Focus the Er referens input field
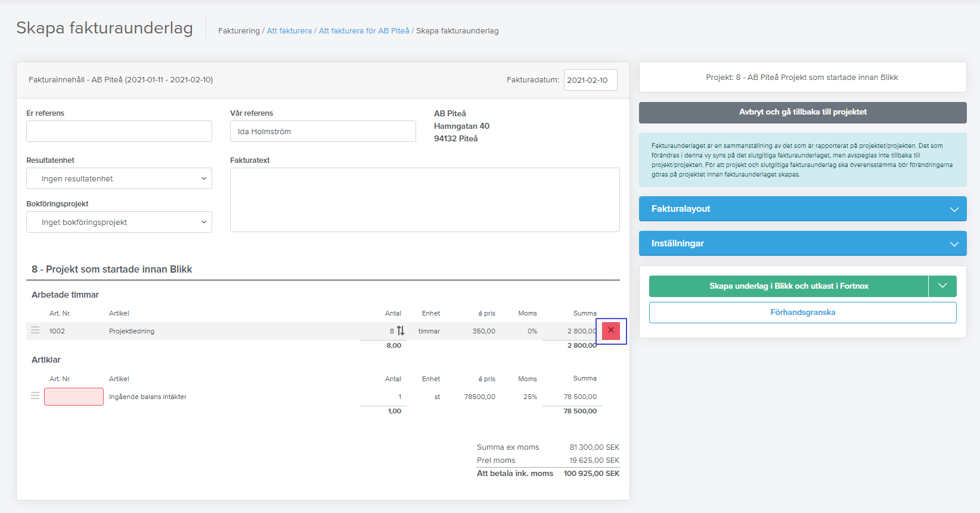The image size is (980, 513). tap(119, 131)
